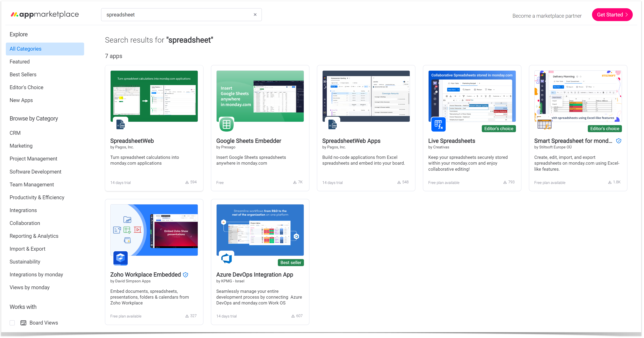Viewport: 644px width, 338px height.
Task: Click Azure DevOps Integration App title
Action: pyautogui.click(x=255, y=275)
